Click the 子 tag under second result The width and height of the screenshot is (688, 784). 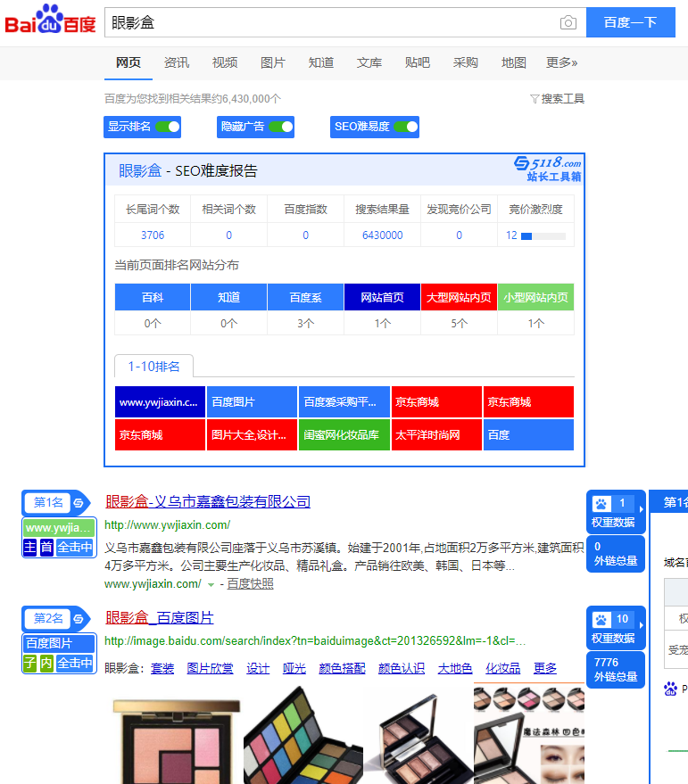pyautogui.click(x=30, y=663)
